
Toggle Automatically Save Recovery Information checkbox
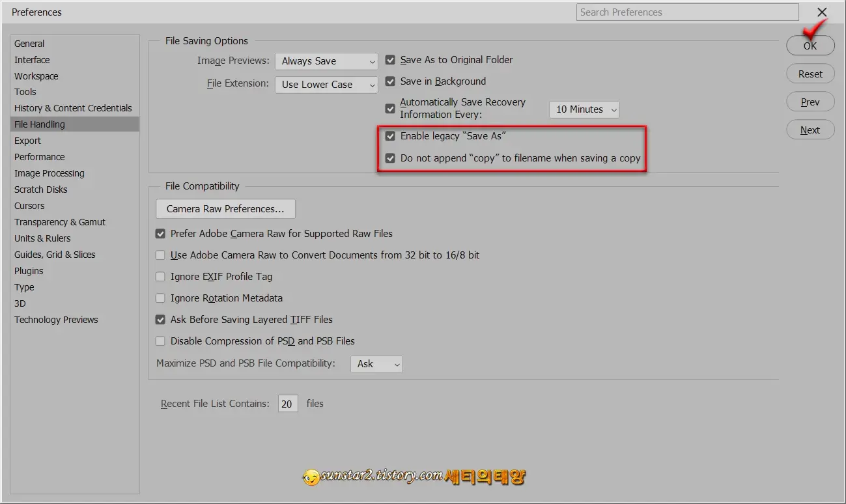[390, 109]
